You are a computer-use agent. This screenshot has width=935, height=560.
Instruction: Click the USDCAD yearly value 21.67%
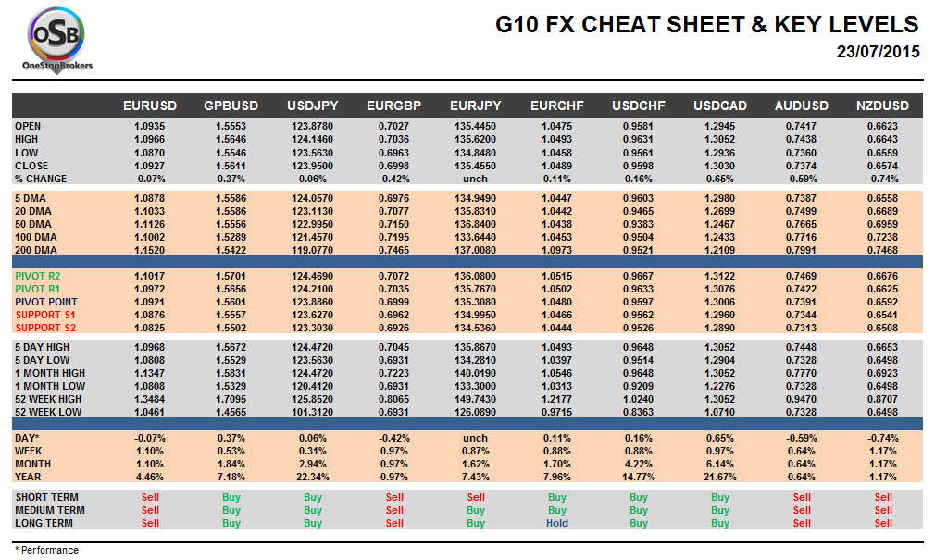(720, 477)
